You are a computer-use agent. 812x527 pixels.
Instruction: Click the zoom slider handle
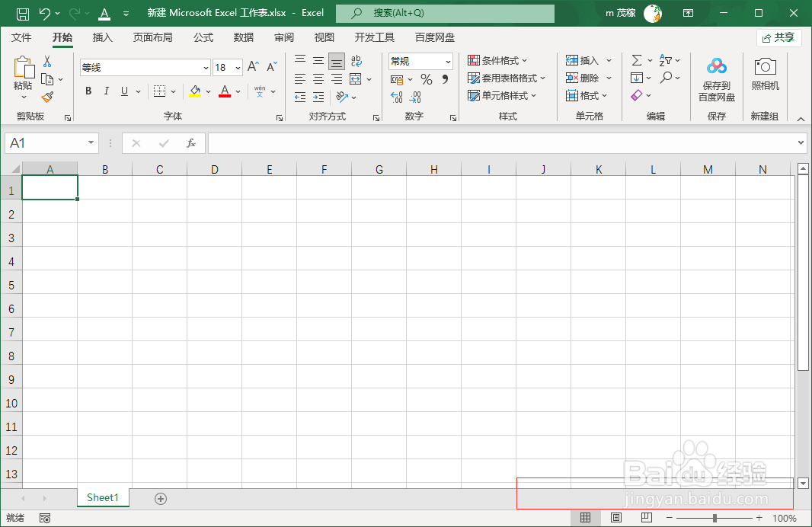click(x=714, y=518)
